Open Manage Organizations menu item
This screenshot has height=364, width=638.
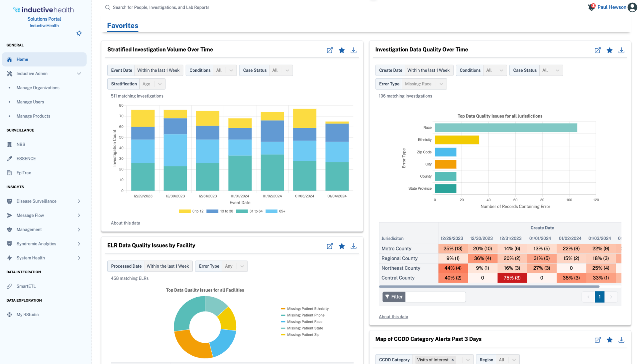point(38,88)
